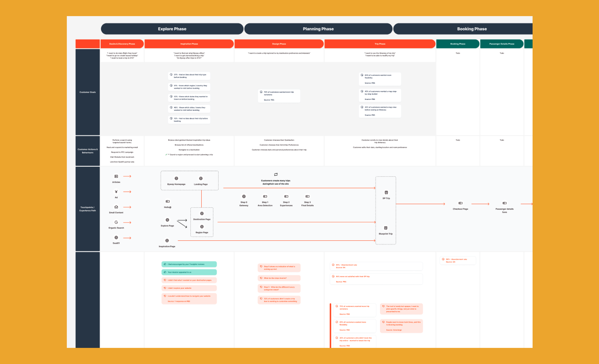
Task: Select the Explore Phase header
Action: click(x=172, y=29)
